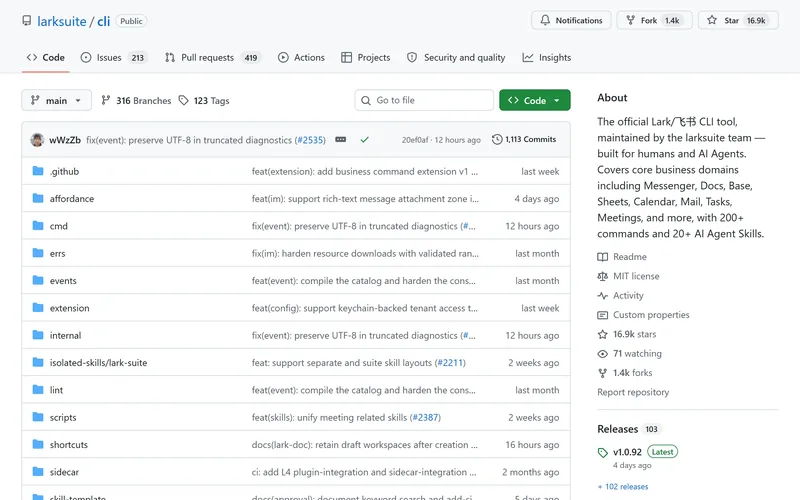Viewport: 800px width, 500px height.
Task: Open the isolated-skills/lark-suite folder
Action: [98, 363]
